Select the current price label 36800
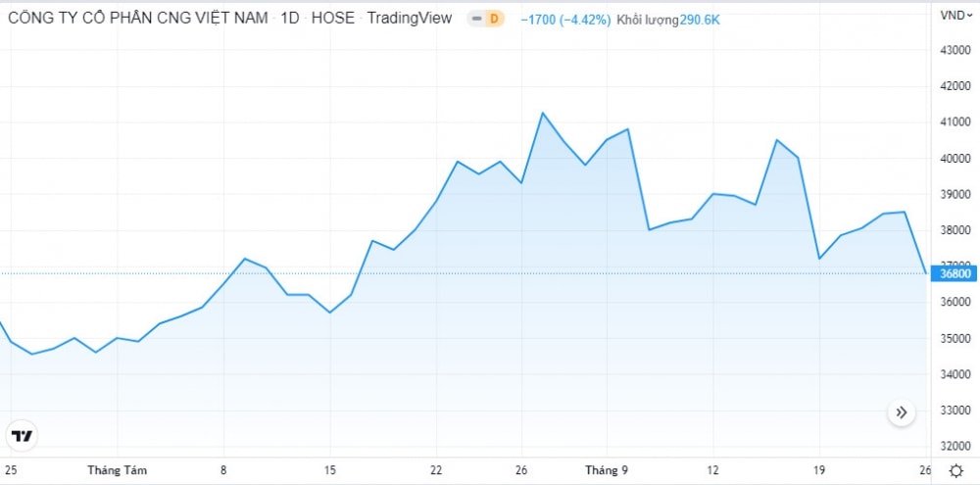Viewport: 980px width, 485px height. coord(954,273)
